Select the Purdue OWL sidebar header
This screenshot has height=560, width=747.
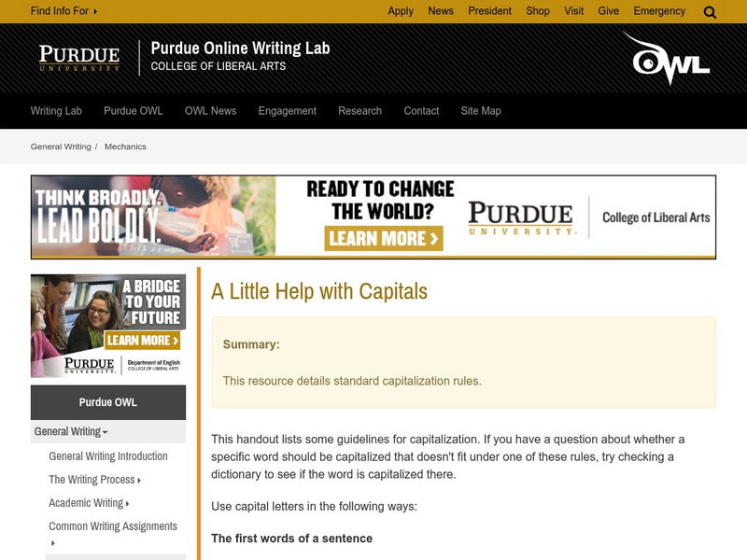pyautogui.click(x=108, y=402)
